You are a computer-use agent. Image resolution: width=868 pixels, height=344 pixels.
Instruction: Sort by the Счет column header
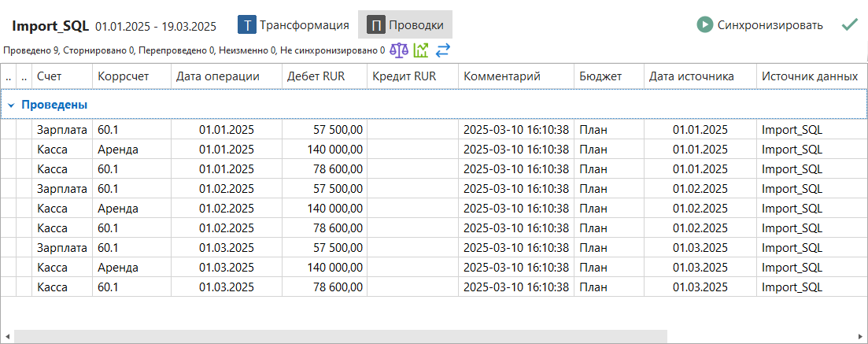tap(49, 76)
